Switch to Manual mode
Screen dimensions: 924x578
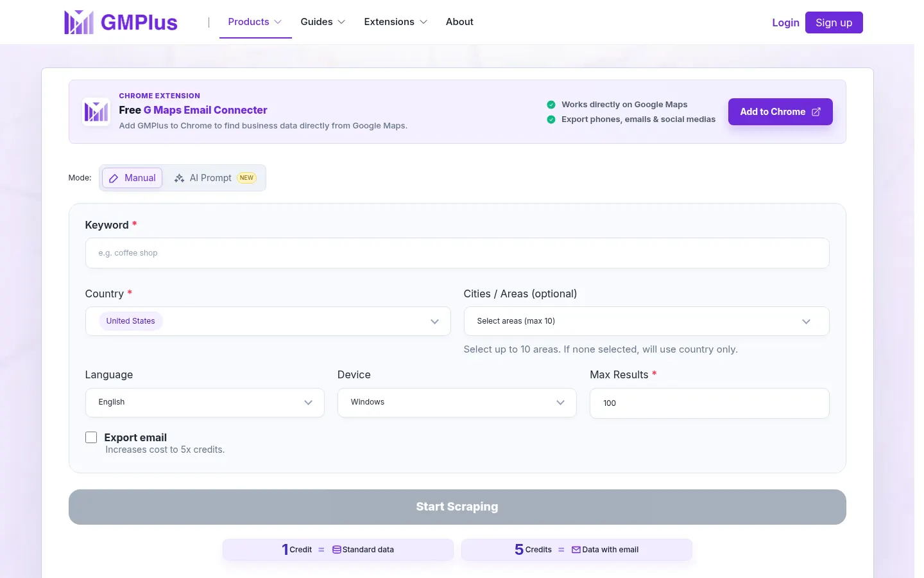pos(132,178)
